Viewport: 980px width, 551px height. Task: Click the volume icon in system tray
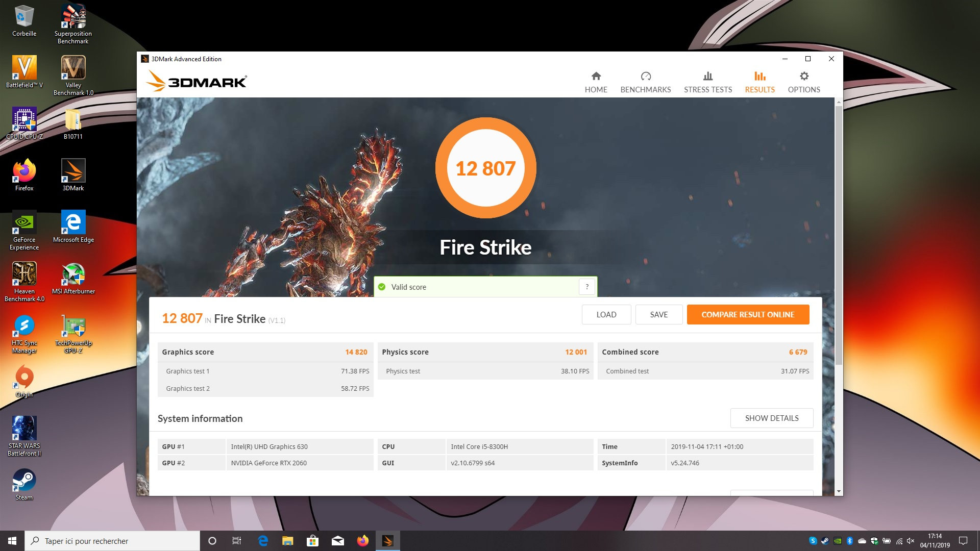(911, 541)
